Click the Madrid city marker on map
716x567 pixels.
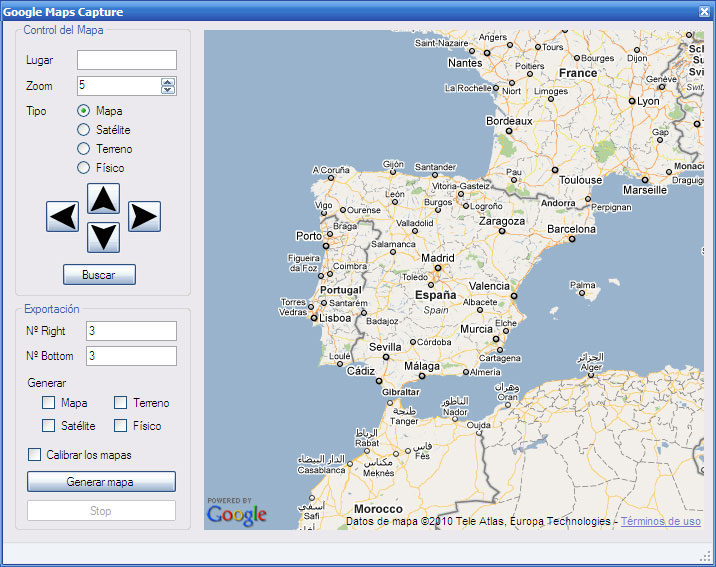click(x=437, y=268)
